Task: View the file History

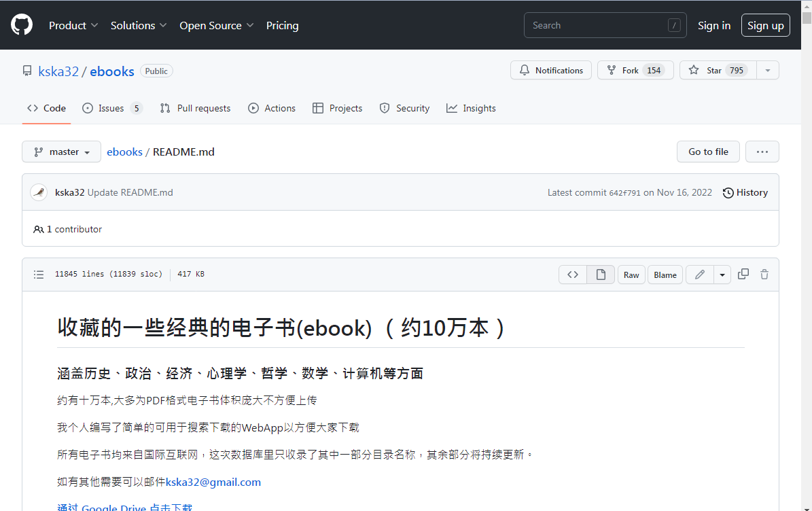Action: [745, 192]
